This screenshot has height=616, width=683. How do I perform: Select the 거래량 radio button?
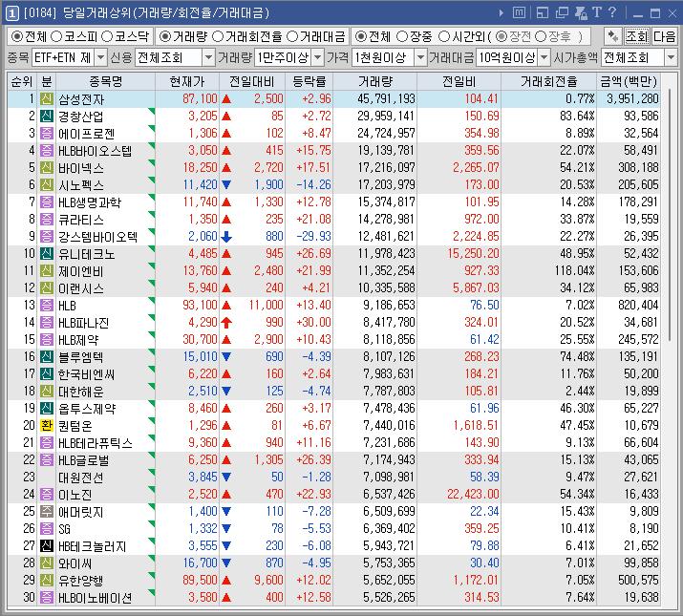pos(164,36)
